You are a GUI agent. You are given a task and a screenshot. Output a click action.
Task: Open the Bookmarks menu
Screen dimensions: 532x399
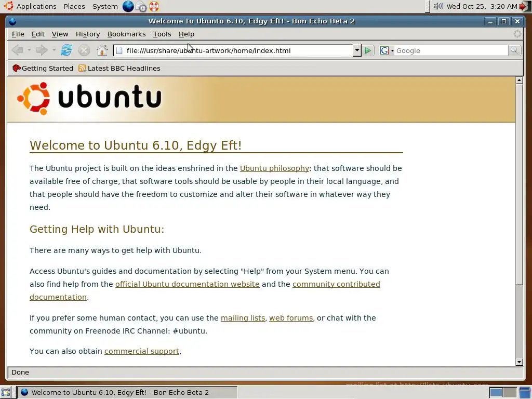click(x=126, y=34)
